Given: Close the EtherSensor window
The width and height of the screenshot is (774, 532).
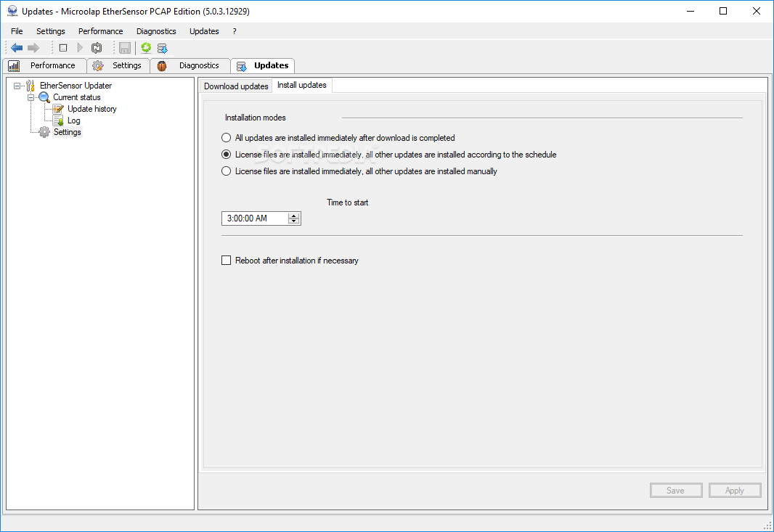Looking at the screenshot, I should pos(757,11).
